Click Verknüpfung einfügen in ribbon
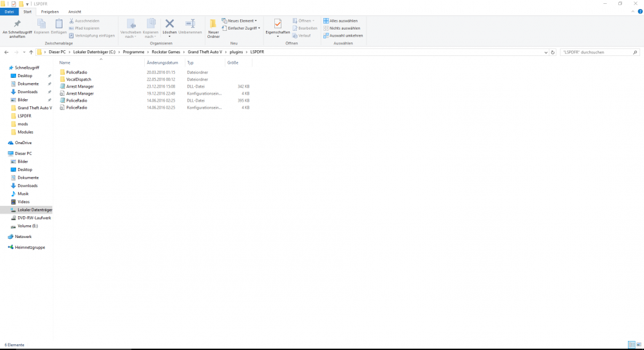The height and width of the screenshot is (350, 644). (92, 35)
